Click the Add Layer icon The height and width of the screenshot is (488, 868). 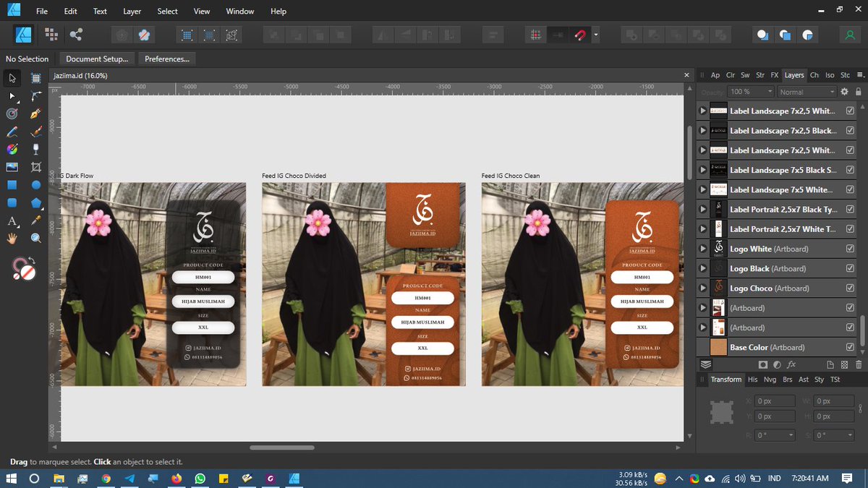click(830, 365)
